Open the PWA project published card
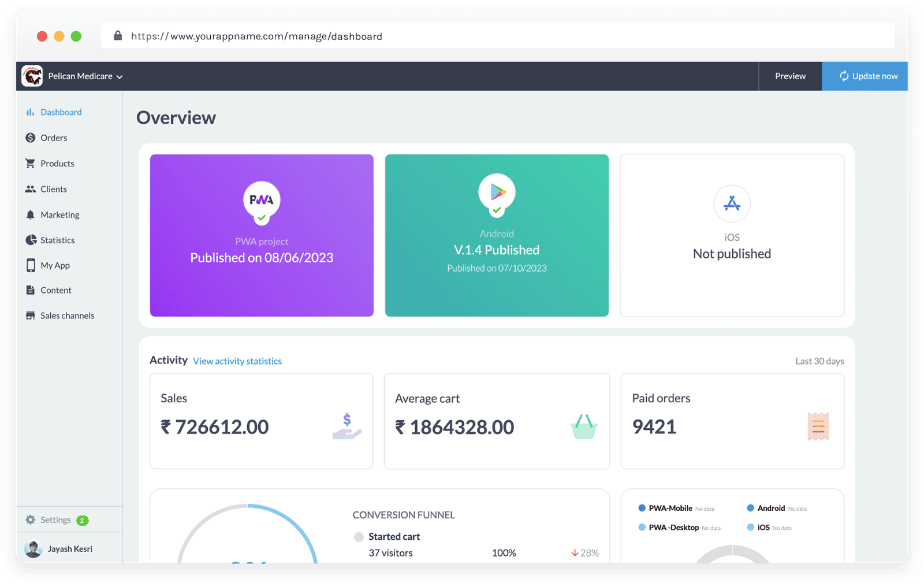This screenshot has width=924, height=586. pyautogui.click(x=262, y=235)
